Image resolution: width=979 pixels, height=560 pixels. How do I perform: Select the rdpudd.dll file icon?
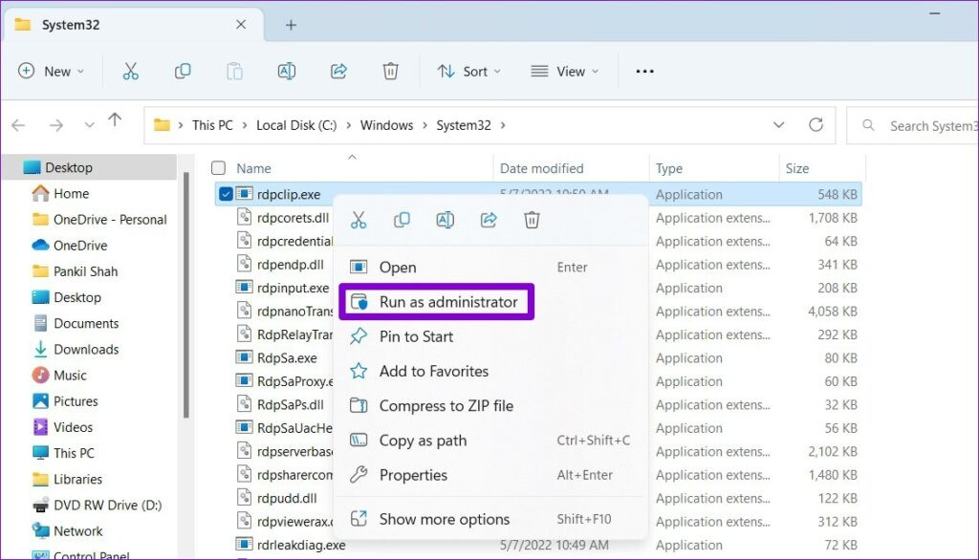coord(244,498)
